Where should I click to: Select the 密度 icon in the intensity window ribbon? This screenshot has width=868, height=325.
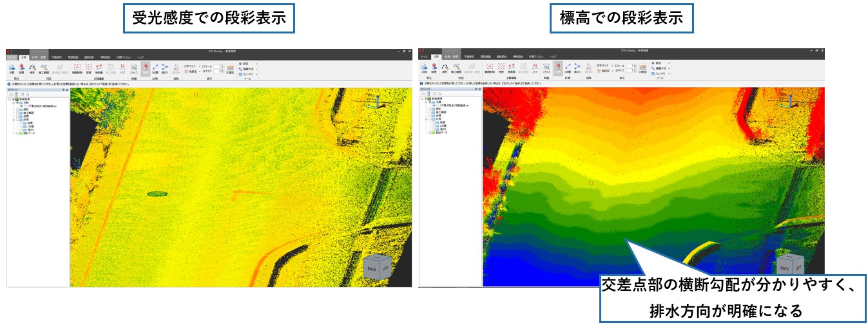pyautogui.click(x=88, y=68)
